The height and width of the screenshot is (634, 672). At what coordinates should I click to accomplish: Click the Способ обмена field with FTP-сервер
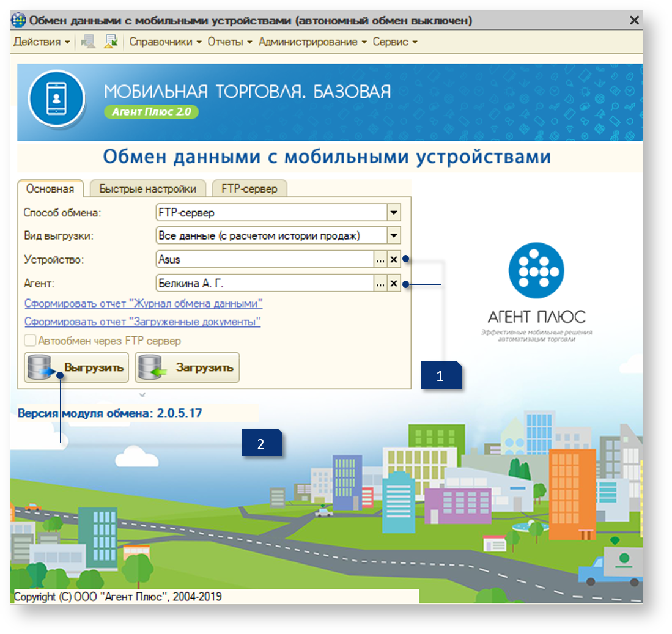point(271,213)
